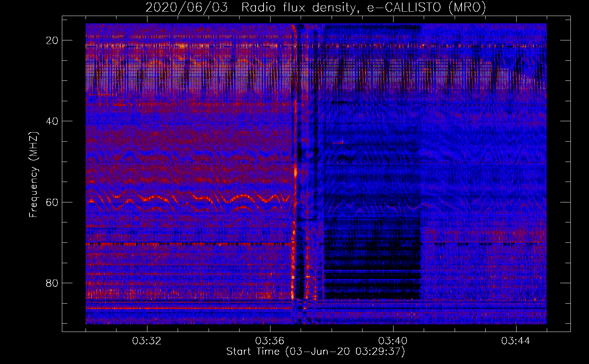Click the 03:32 time tick label
589x364 pixels.
tap(147, 341)
